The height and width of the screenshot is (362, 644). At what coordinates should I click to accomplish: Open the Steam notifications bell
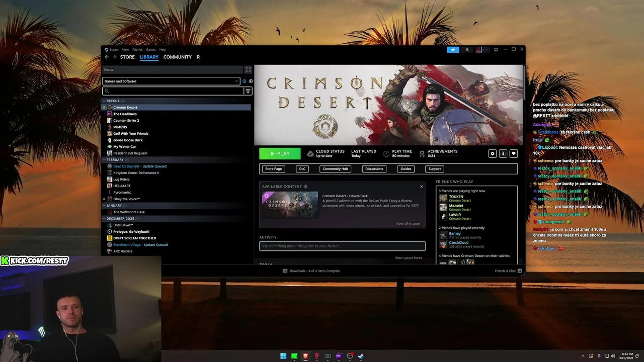click(x=467, y=50)
